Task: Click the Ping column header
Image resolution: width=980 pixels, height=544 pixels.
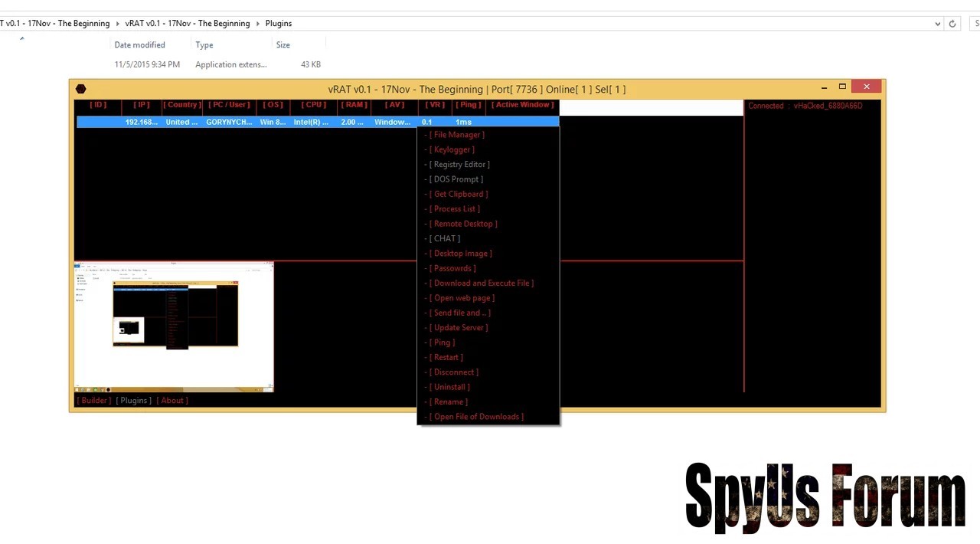Action: point(468,105)
